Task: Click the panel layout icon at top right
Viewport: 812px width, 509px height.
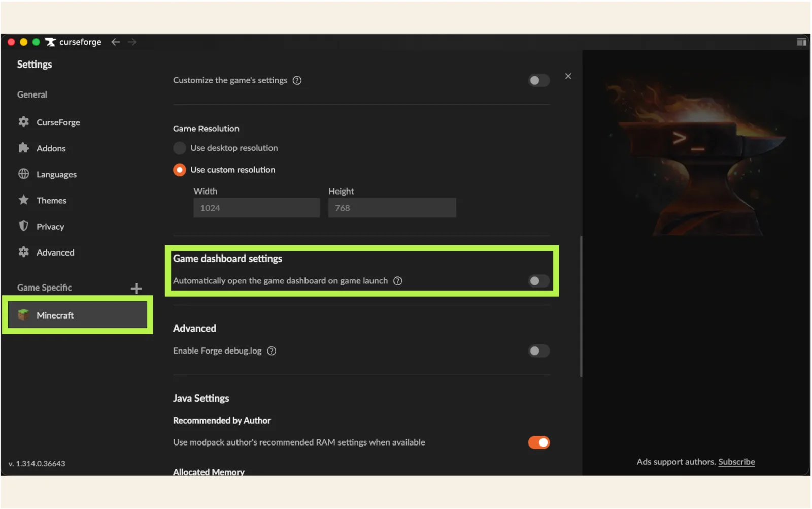Action: point(801,42)
